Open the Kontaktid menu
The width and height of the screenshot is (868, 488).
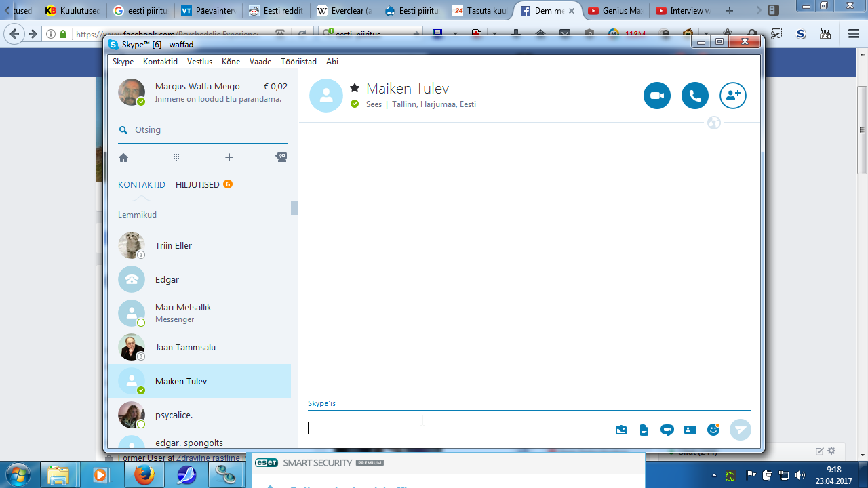160,62
